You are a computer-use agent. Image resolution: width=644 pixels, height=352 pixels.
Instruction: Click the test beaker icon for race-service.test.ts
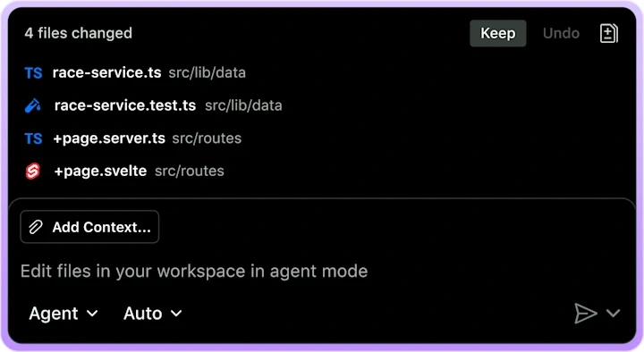tap(33, 105)
